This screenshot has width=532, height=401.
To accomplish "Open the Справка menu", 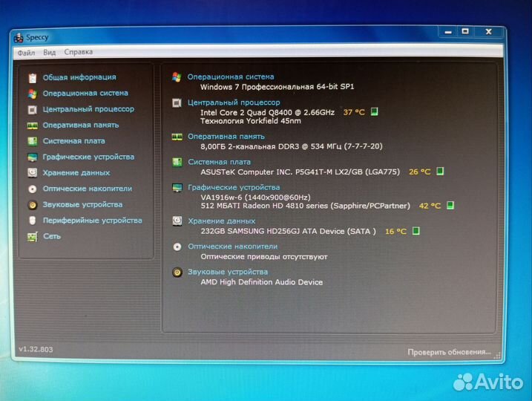I will 79,52.
